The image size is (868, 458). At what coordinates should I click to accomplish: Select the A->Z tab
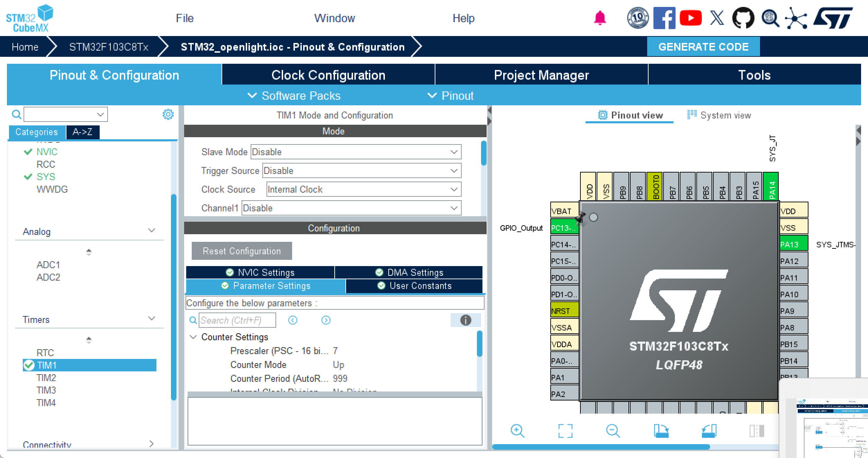coord(83,132)
